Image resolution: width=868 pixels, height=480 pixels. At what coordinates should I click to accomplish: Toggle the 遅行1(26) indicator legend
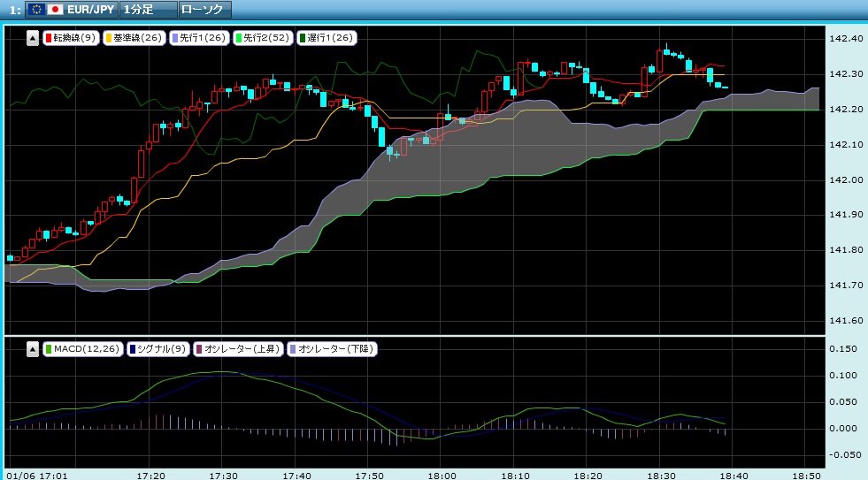coord(326,38)
